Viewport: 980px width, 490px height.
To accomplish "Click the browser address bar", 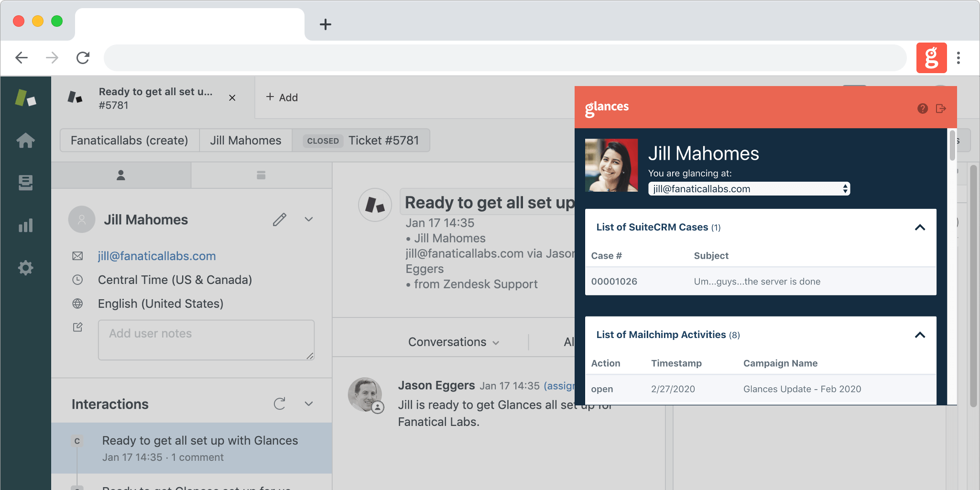I will click(505, 58).
